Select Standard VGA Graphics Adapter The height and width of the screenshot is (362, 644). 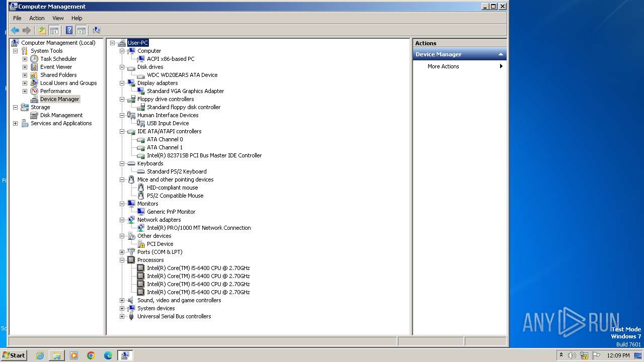pos(185,91)
